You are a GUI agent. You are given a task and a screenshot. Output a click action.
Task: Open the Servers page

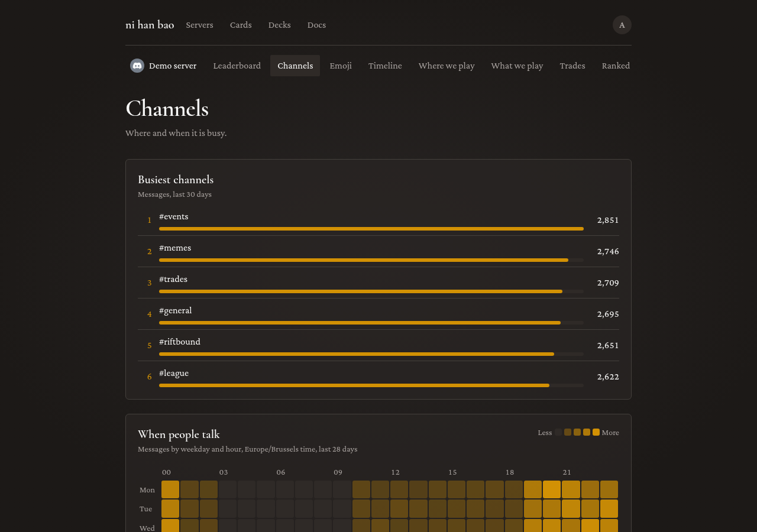(199, 25)
